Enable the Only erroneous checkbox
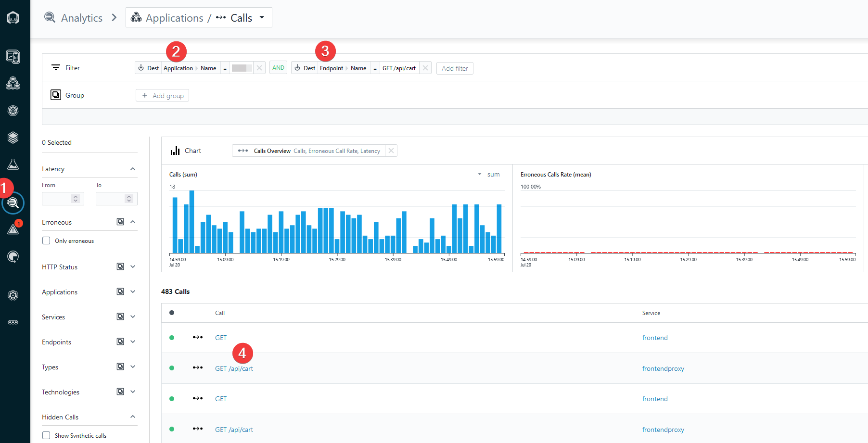 (46, 240)
